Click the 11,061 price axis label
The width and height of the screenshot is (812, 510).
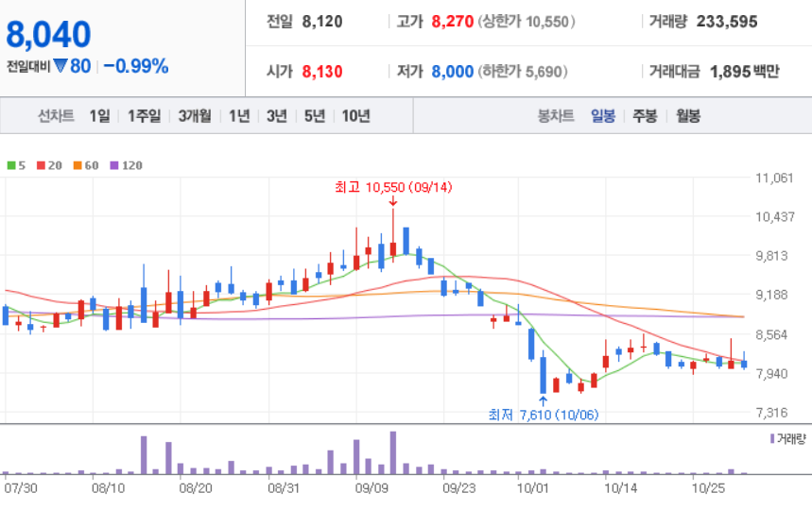[775, 178]
